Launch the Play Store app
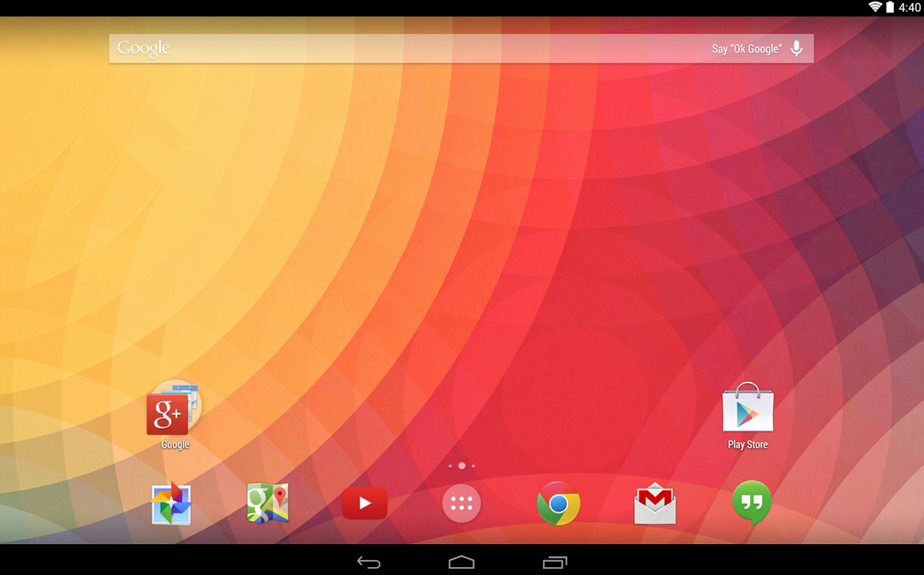This screenshot has height=575, width=924. tap(747, 411)
